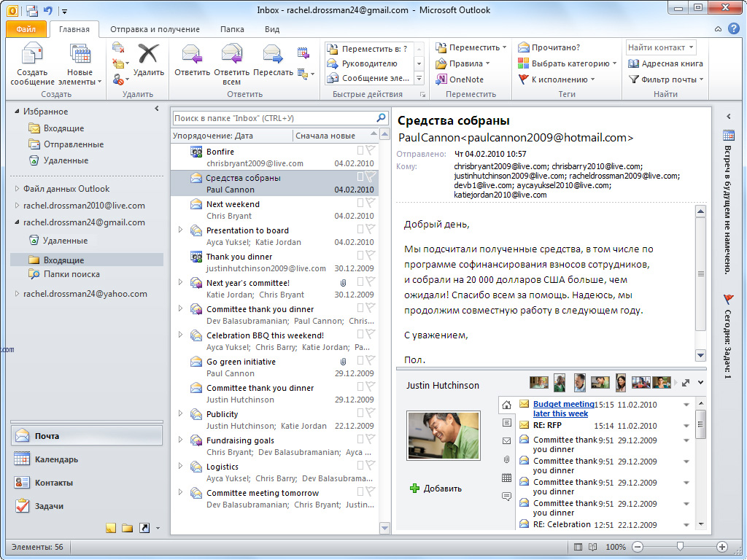Toggle category box on Logistics conversation
Screen dimensions: 747x560
pyautogui.click(x=360, y=465)
